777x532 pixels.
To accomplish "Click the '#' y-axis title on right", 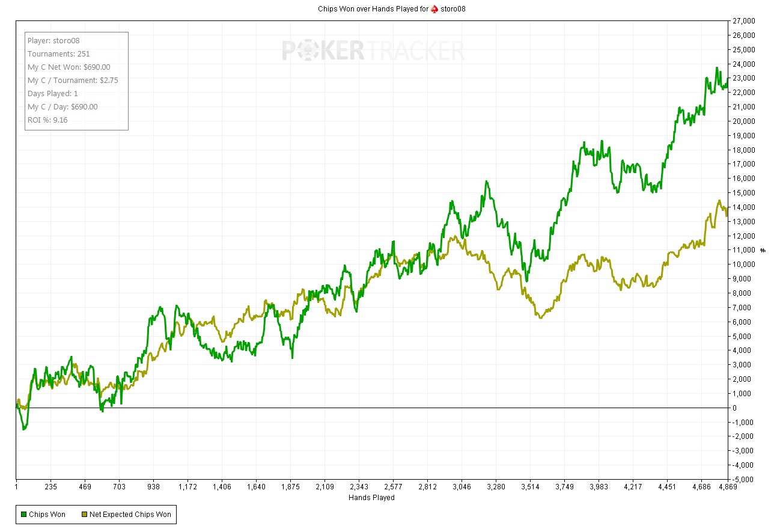I will tap(763, 250).
